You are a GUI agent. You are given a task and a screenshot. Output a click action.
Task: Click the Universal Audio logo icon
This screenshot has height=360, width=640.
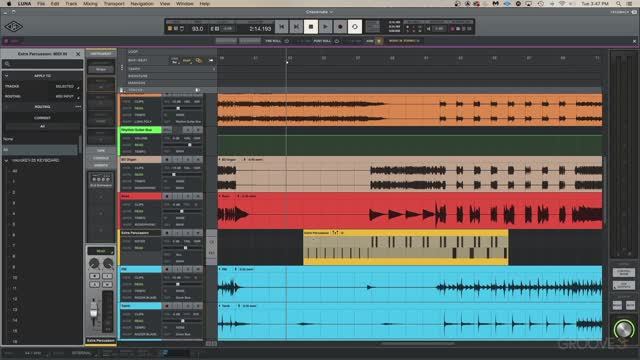[x=13, y=27]
